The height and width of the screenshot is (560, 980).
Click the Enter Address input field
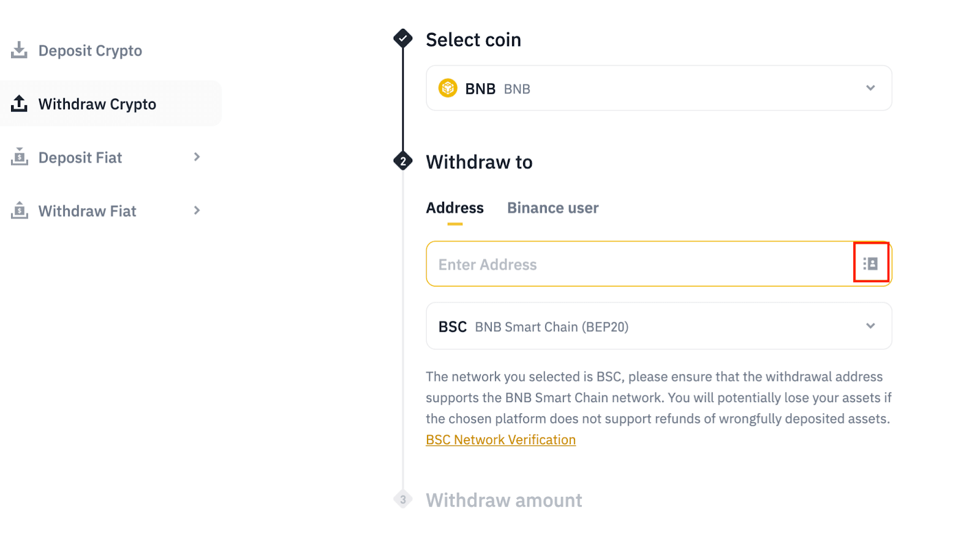(x=637, y=264)
